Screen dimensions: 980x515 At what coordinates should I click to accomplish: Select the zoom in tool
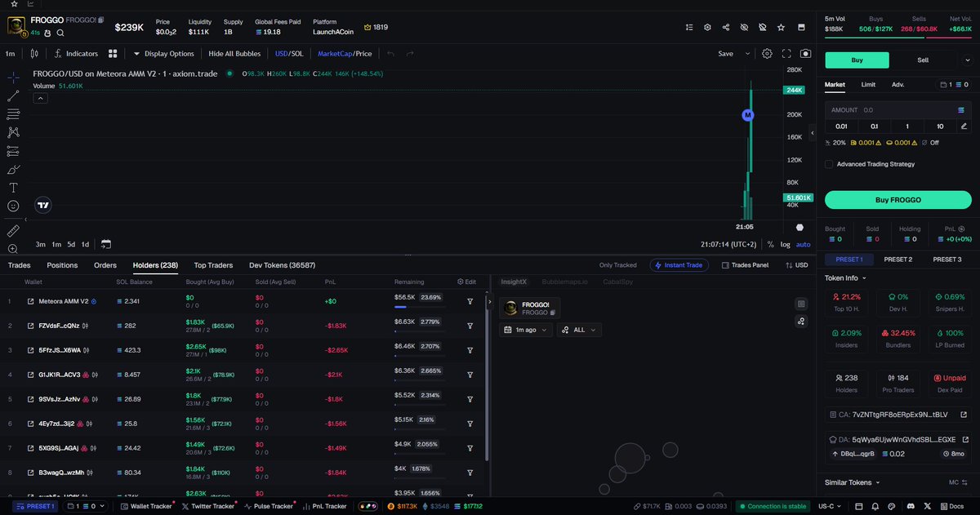click(x=13, y=249)
